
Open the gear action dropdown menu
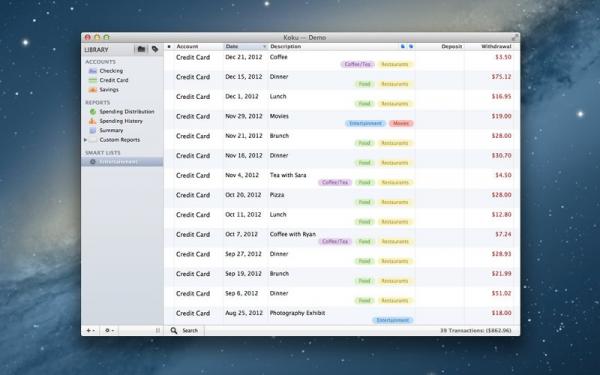click(109, 331)
